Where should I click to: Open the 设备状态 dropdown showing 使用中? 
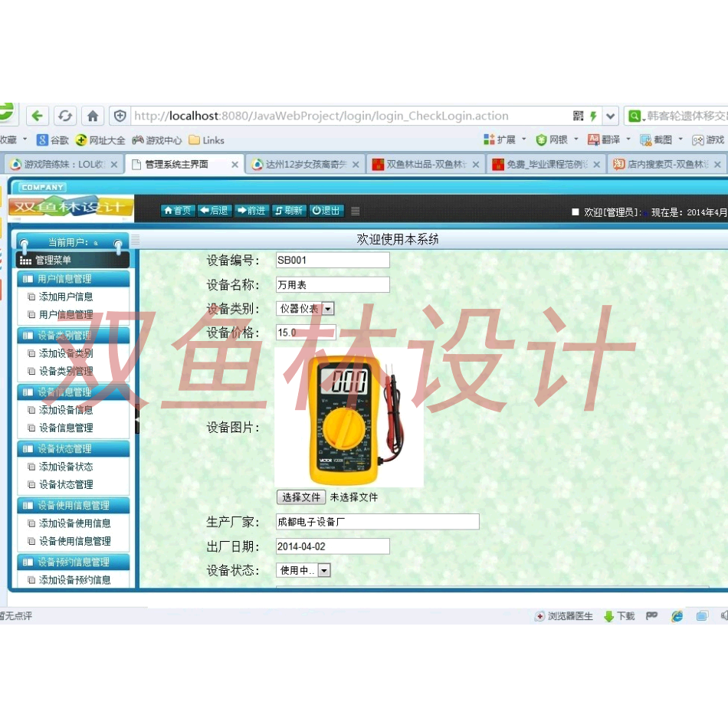click(x=324, y=570)
